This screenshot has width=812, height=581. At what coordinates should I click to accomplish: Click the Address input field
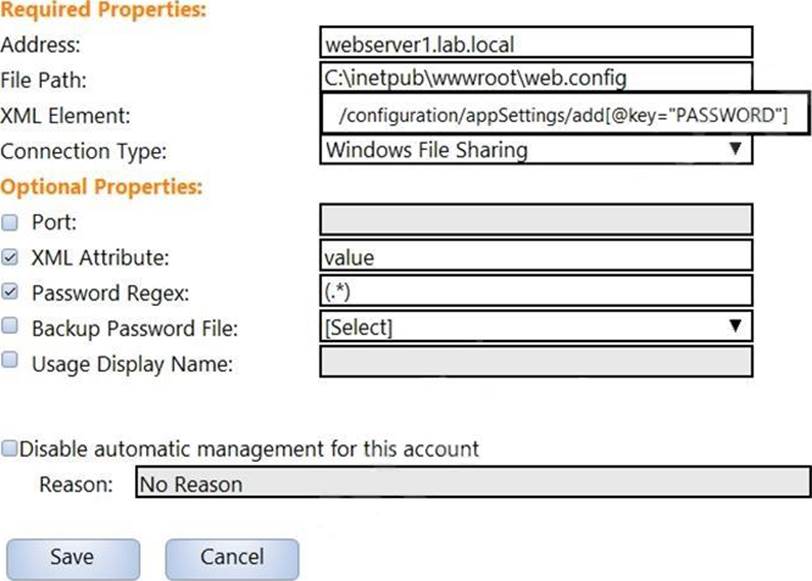point(535,44)
